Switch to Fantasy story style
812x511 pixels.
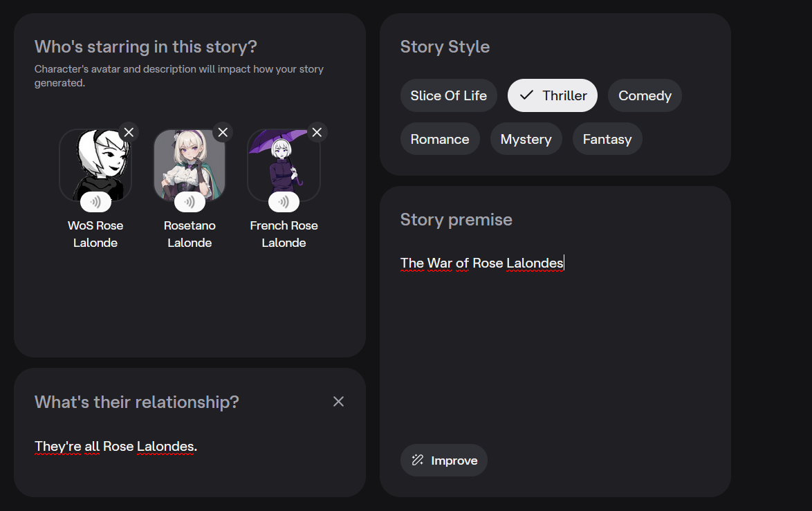click(607, 139)
